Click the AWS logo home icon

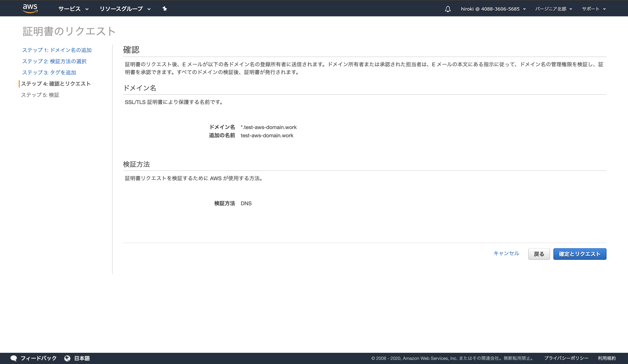pos(30,8)
